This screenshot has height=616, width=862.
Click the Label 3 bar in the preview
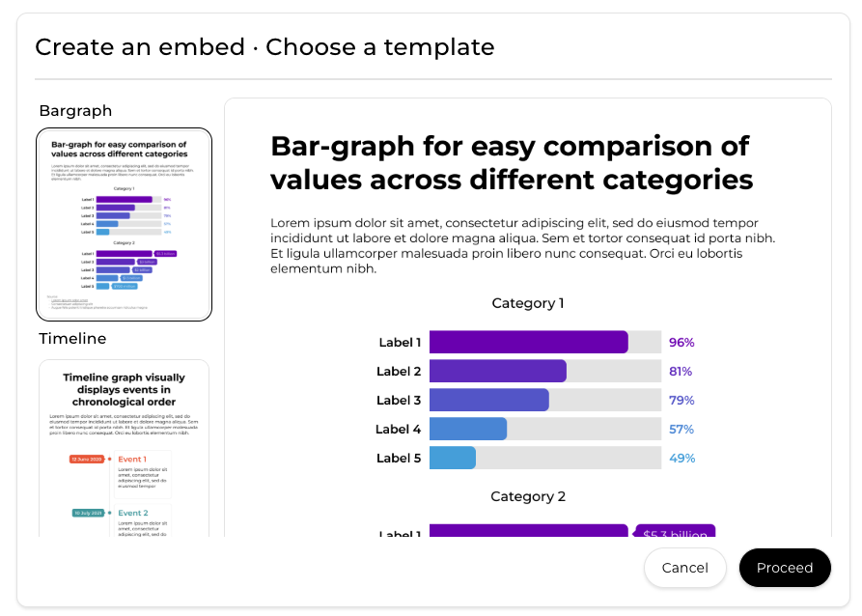(x=488, y=400)
